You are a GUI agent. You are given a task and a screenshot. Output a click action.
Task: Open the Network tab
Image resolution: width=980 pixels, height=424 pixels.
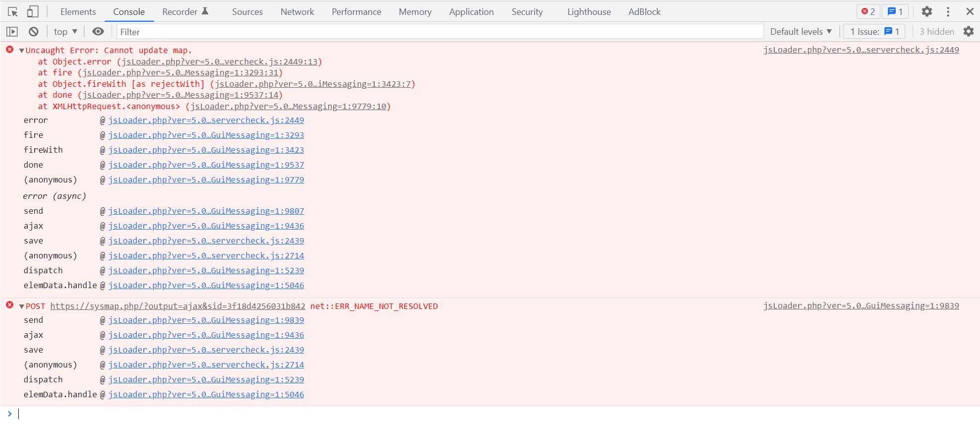pos(297,12)
